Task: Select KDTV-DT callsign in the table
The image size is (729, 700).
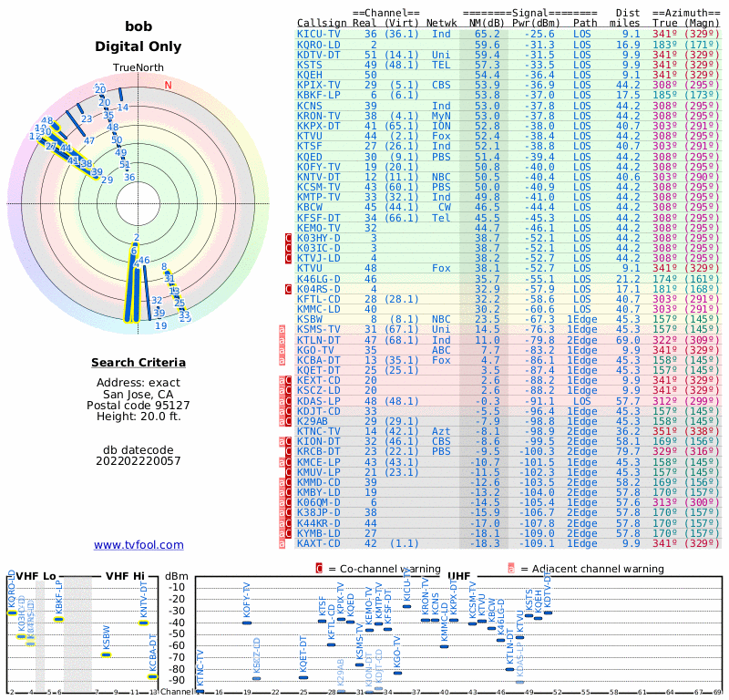Action: click(318, 55)
